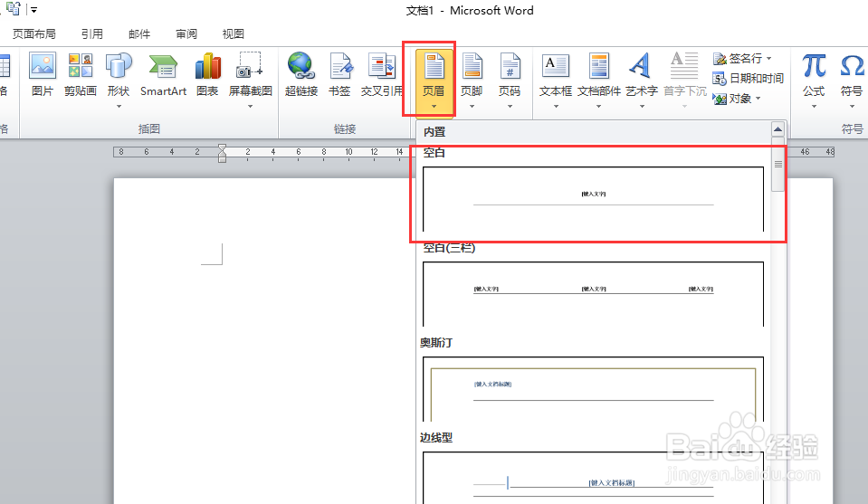Screen dimensions: 868x504
Task: Switch to the Mailings (邮件) tab
Action: pos(139,33)
